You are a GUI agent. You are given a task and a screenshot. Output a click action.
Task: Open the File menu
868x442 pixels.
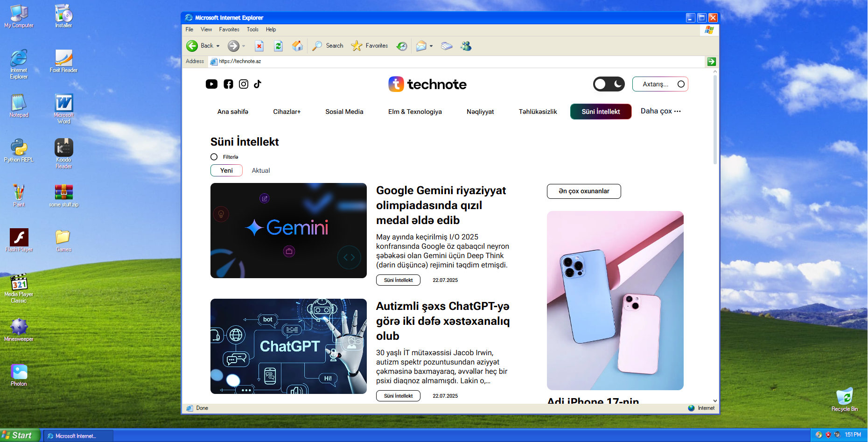[x=189, y=29]
